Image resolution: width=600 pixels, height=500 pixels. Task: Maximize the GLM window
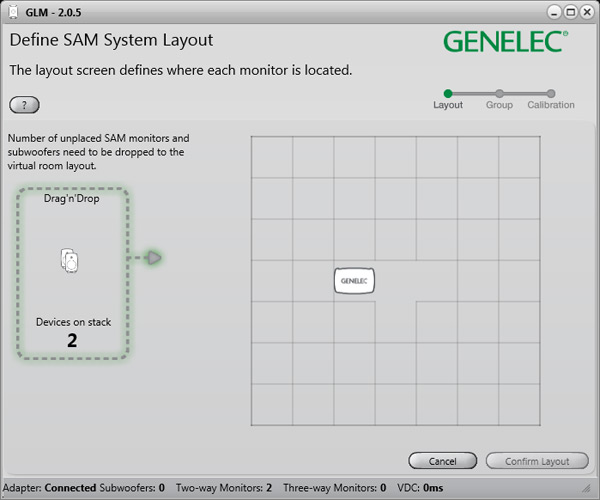click(x=570, y=11)
